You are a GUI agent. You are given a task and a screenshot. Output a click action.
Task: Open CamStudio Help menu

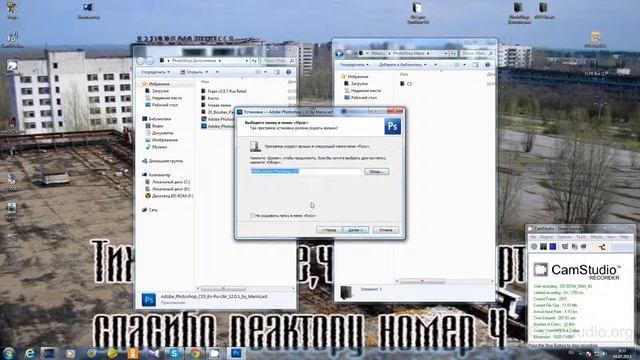624,237
